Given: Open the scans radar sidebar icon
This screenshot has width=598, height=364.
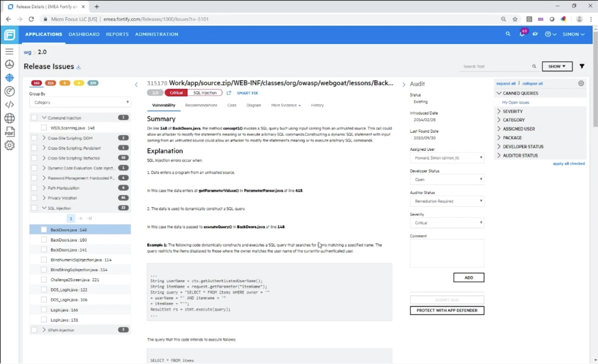Looking at the screenshot, I should coord(9,91).
